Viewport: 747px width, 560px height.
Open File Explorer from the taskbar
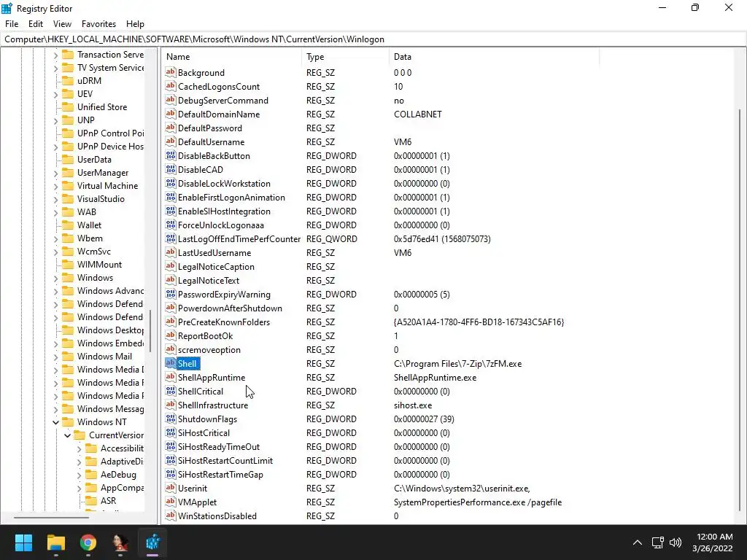pos(55,542)
